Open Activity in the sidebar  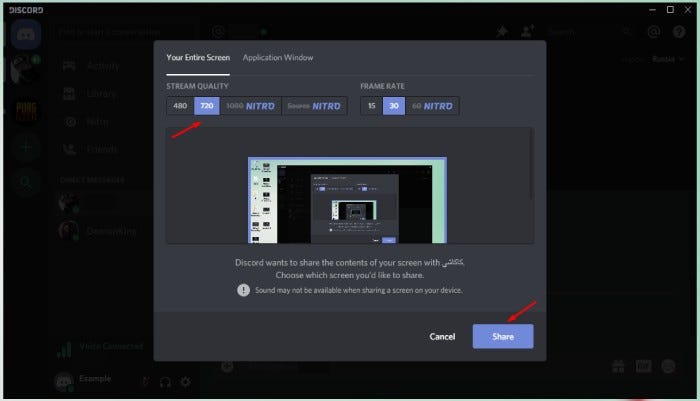[91, 66]
